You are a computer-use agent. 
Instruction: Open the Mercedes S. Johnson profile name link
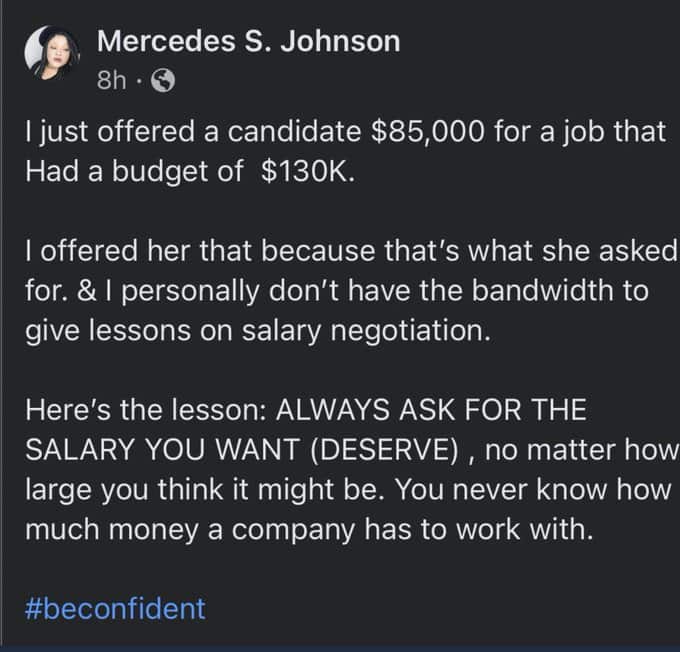[248, 42]
